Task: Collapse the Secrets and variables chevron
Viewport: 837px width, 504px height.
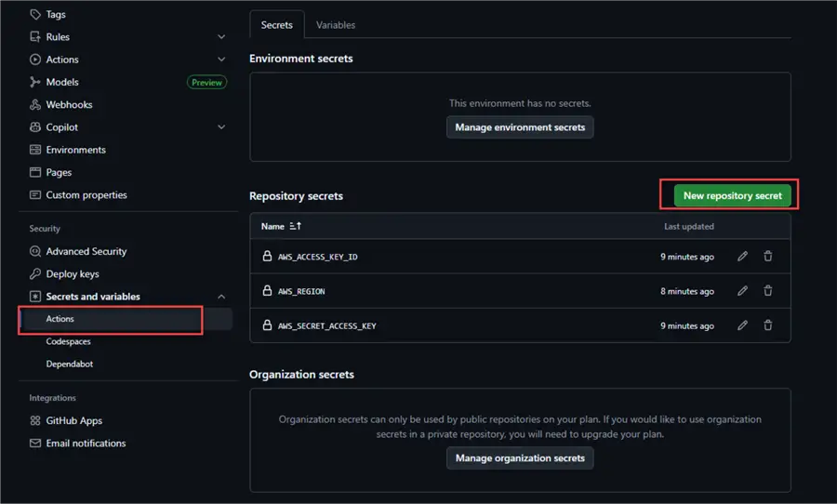Action: tap(221, 297)
